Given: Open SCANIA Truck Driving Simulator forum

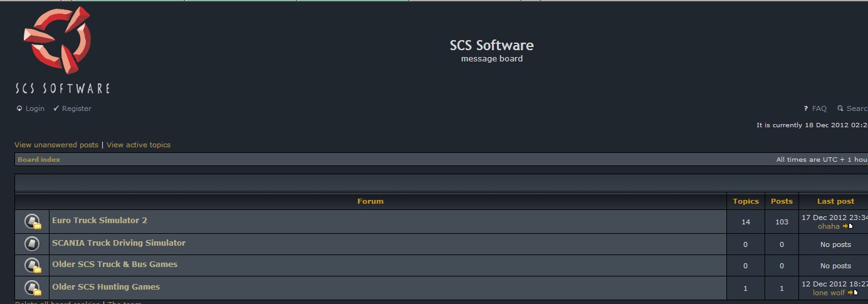Looking at the screenshot, I should (118, 243).
